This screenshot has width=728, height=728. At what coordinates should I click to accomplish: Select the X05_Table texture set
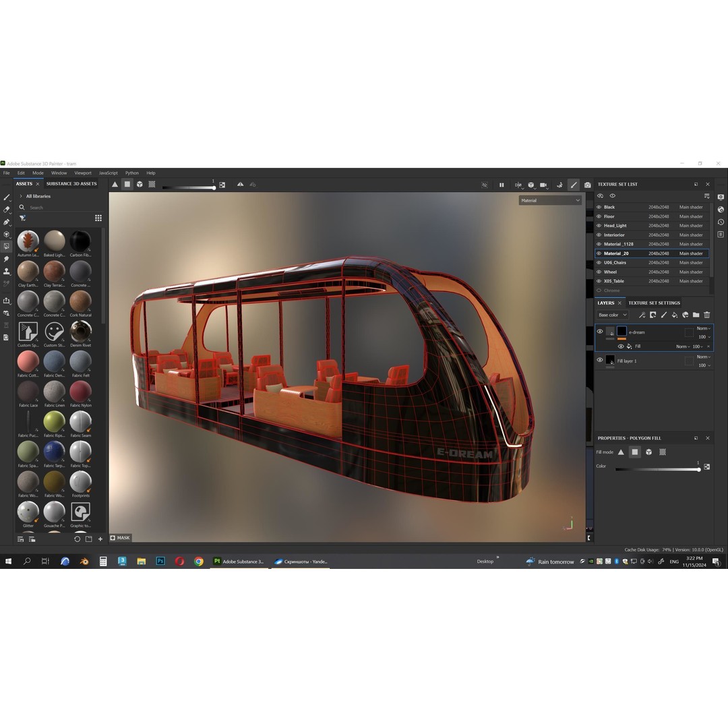click(x=651, y=281)
